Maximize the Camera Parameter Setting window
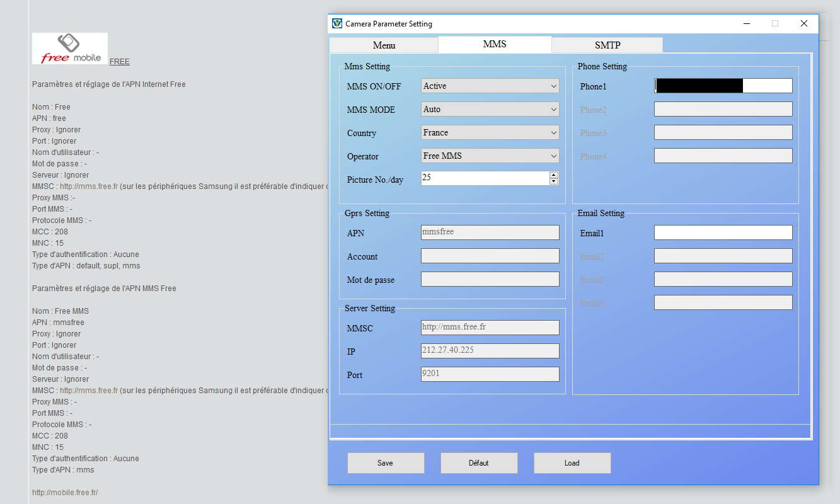Screen dimensions: 840x504 pyautogui.click(x=775, y=23)
